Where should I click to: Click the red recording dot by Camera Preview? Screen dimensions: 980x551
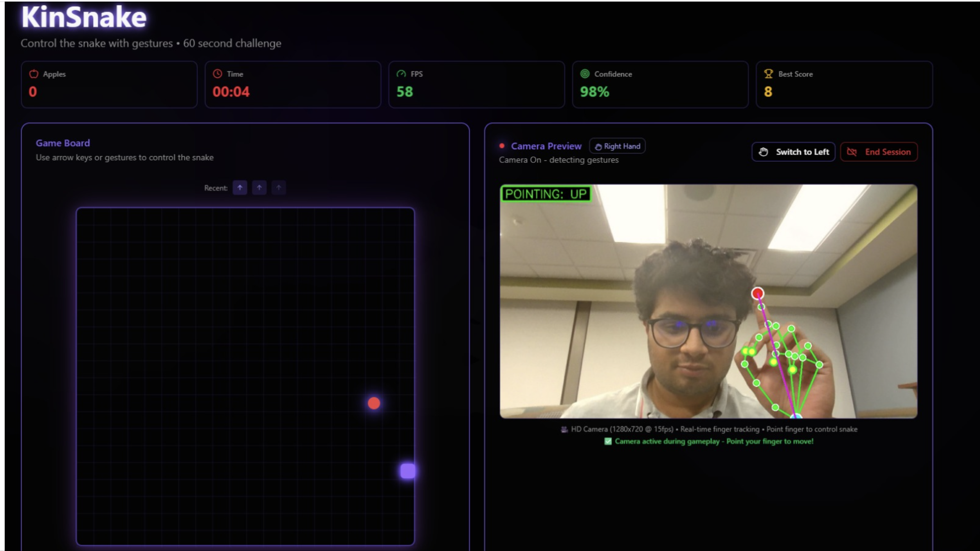(x=502, y=146)
